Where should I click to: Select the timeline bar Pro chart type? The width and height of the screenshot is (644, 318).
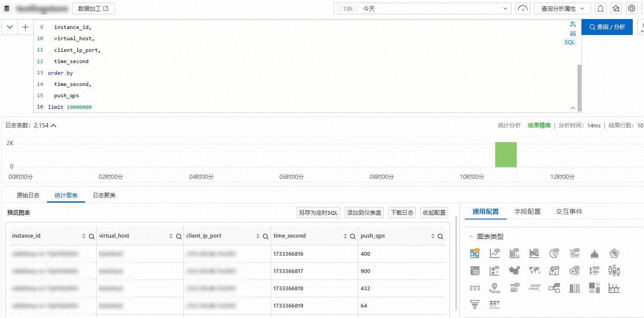594,271
